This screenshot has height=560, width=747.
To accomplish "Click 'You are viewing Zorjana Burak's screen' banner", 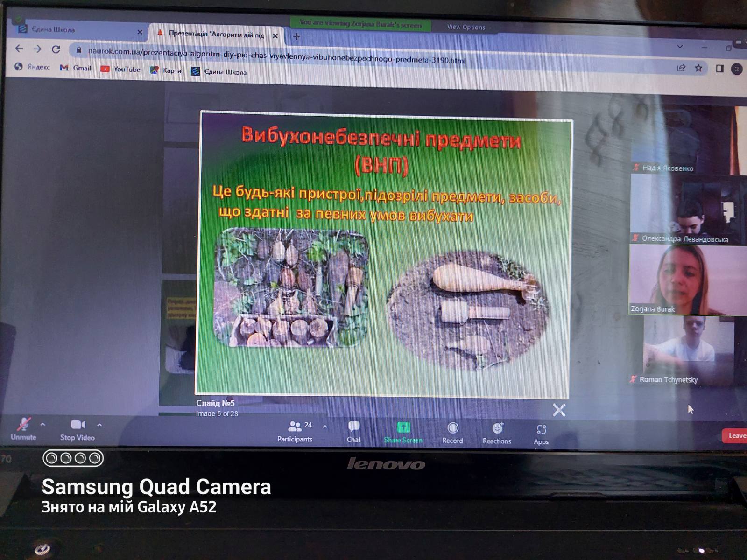I will coord(360,23).
